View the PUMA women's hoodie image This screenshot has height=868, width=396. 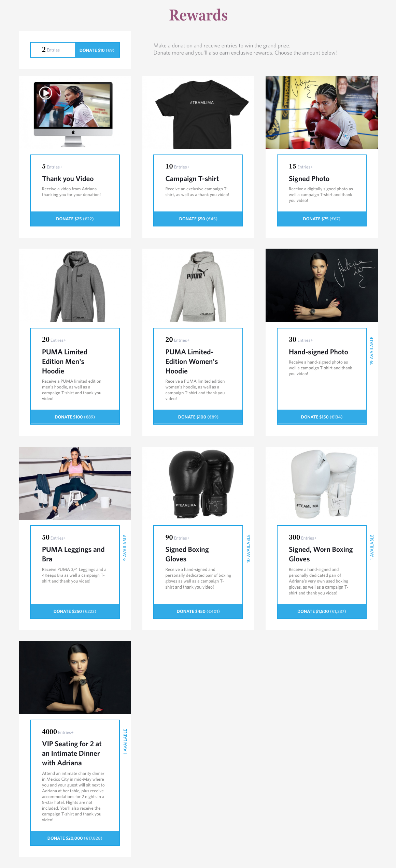tap(198, 285)
